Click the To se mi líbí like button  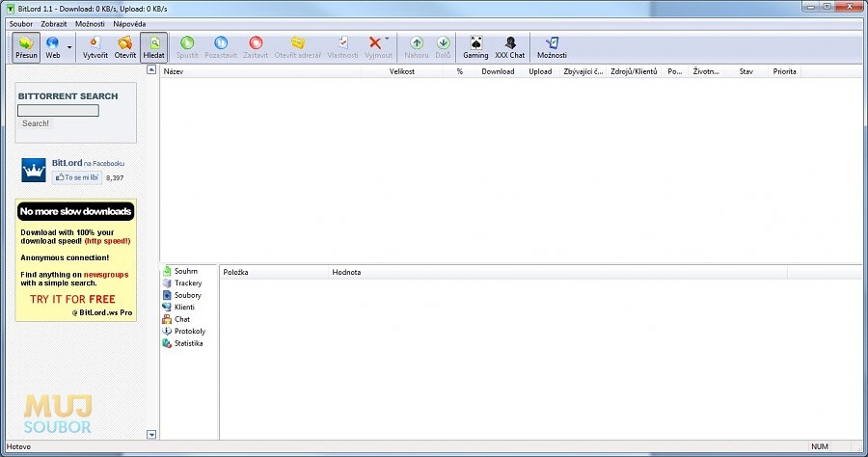click(77, 177)
